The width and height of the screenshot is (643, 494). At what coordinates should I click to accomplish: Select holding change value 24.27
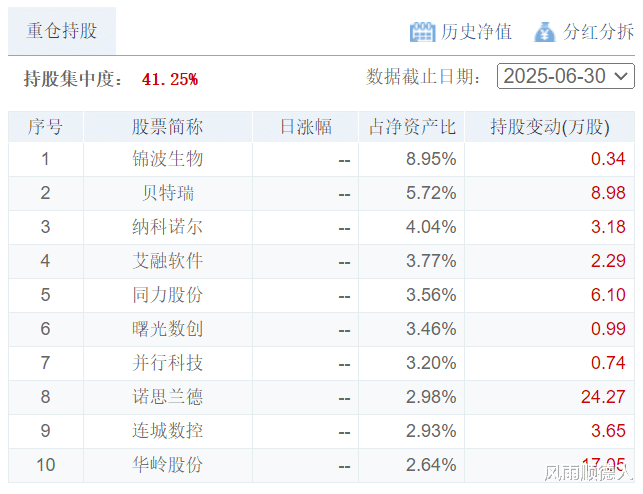click(x=603, y=397)
